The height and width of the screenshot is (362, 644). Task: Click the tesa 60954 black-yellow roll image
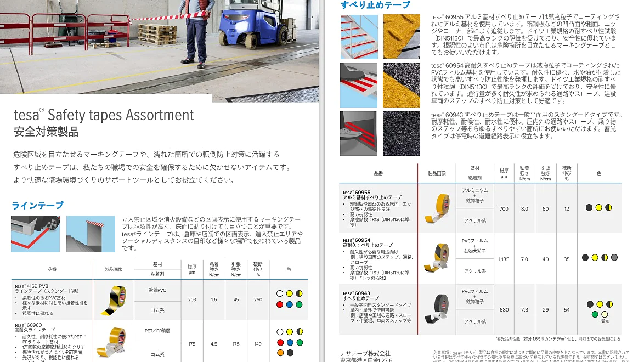coord(437,258)
